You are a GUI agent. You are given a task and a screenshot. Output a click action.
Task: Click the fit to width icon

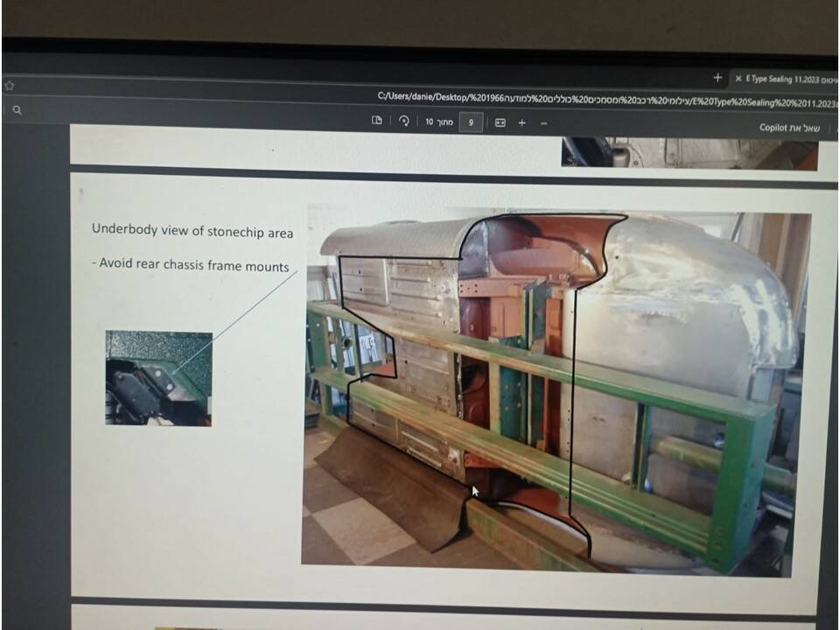pyautogui.click(x=500, y=122)
